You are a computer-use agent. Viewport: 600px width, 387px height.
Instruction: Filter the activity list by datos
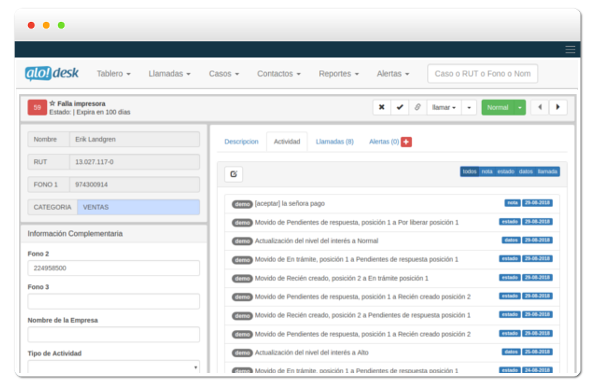point(526,171)
